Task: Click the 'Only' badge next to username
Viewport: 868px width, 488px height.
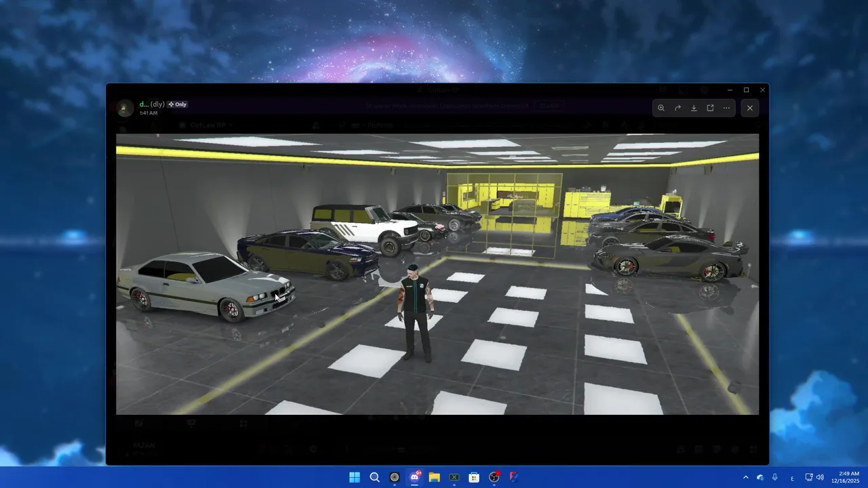Action: pos(178,104)
